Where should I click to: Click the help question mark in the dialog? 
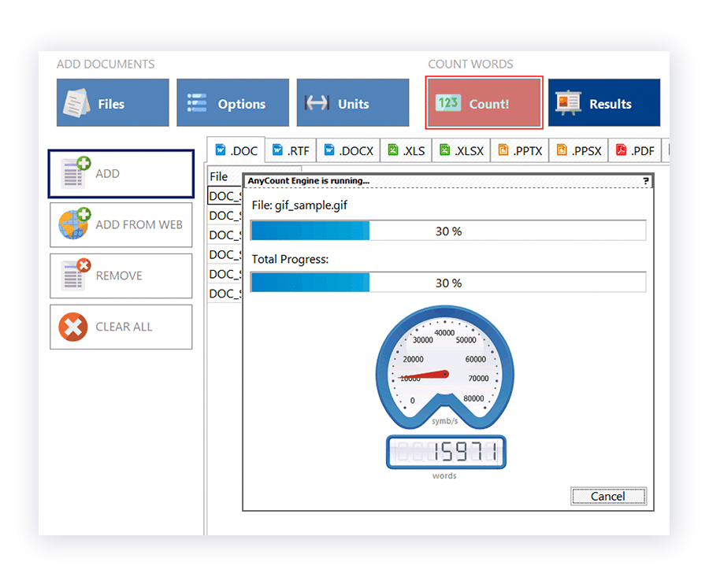[x=646, y=181]
